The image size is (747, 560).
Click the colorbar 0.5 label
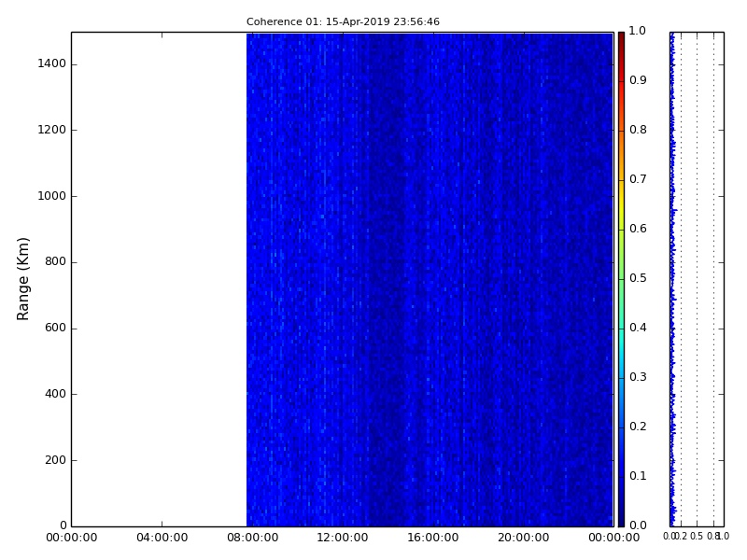tap(638, 278)
